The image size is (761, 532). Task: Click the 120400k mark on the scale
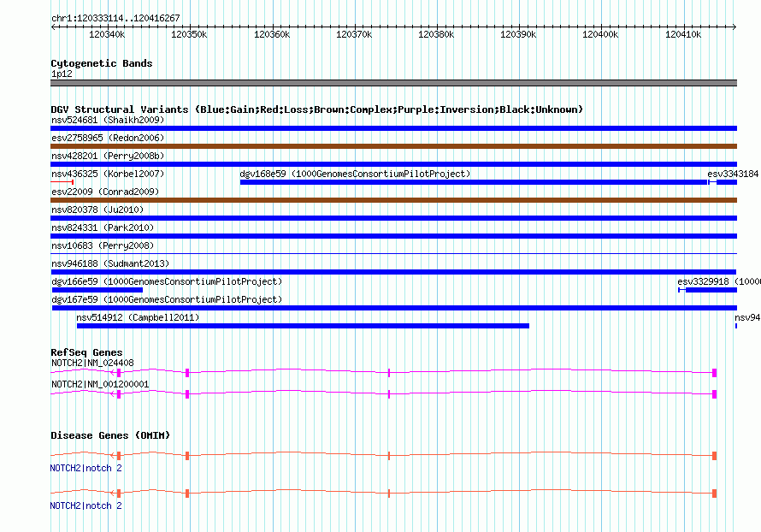[x=599, y=35]
